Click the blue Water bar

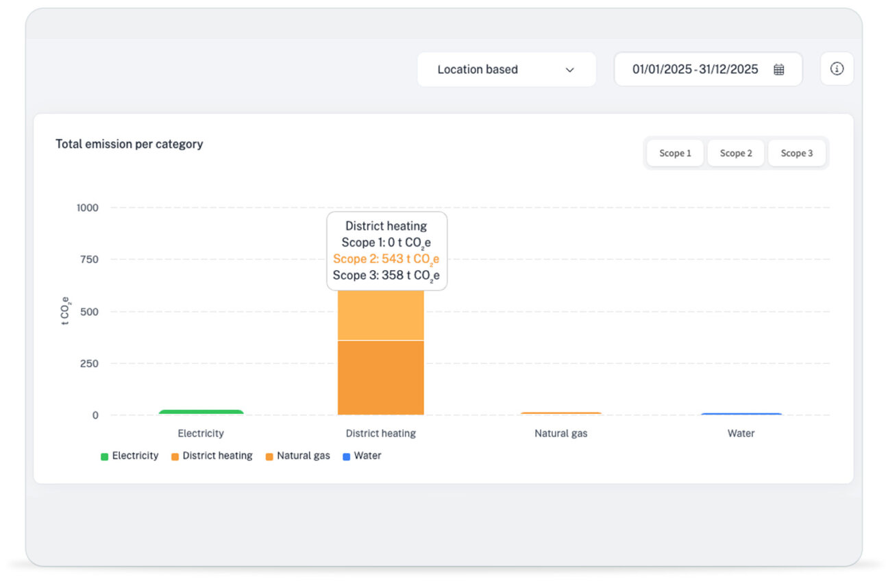coord(741,414)
